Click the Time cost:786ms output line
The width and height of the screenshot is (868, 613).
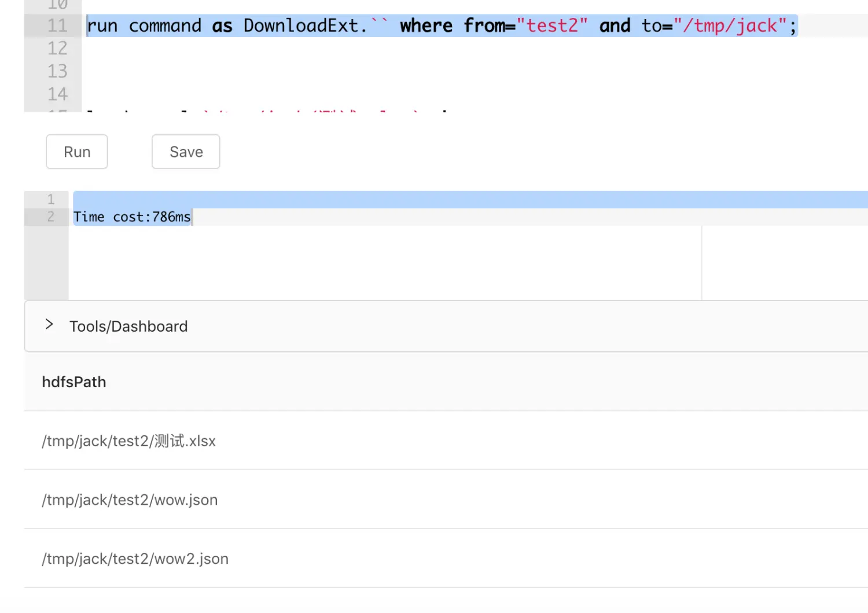[x=132, y=217]
